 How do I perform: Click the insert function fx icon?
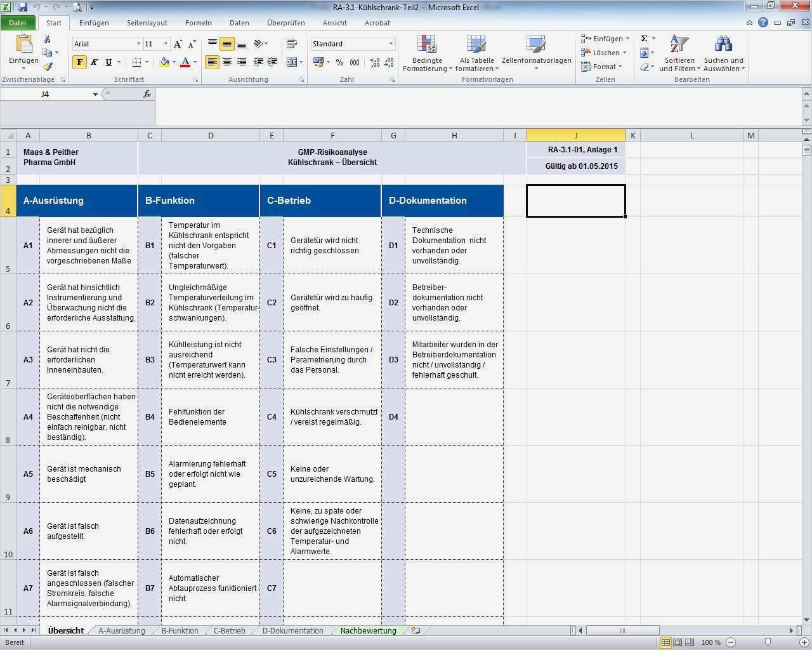(x=147, y=94)
